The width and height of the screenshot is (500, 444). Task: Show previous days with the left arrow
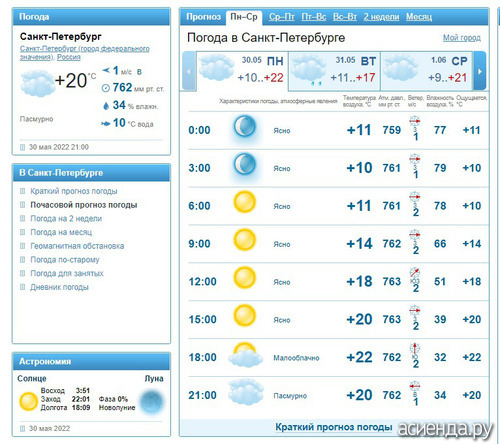tap(189, 71)
